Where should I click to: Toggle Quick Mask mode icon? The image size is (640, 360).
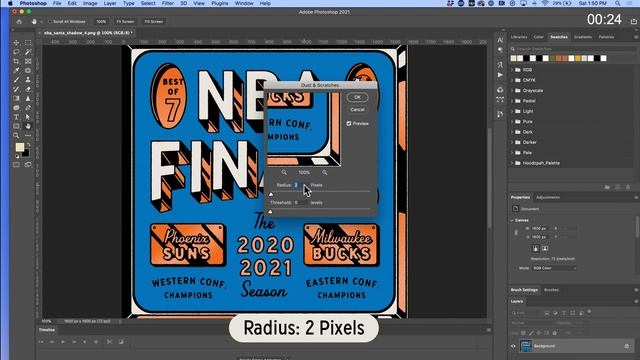point(16,164)
